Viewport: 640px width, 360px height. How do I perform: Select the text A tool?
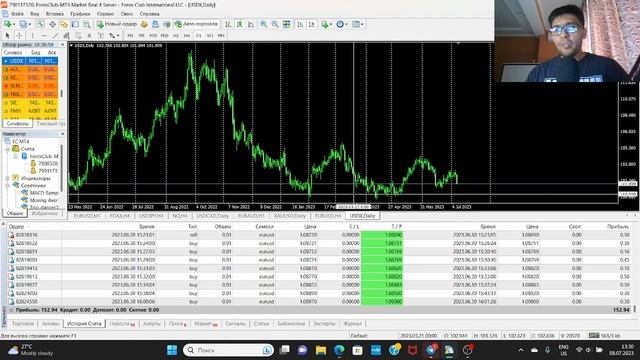point(89,36)
